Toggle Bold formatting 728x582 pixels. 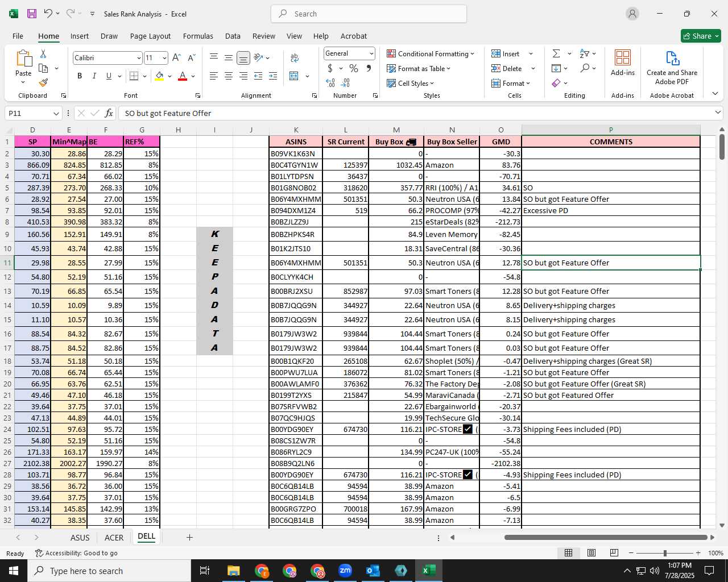pos(80,76)
